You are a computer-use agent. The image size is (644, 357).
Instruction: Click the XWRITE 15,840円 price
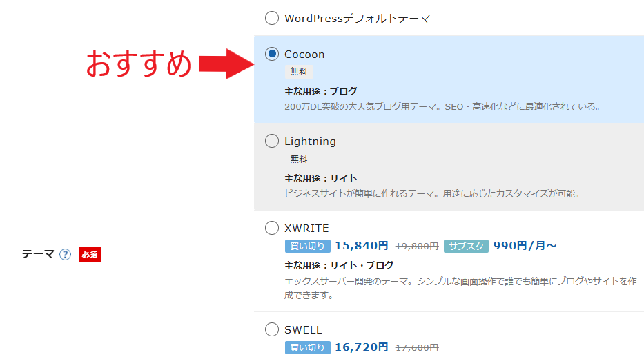[362, 246]
